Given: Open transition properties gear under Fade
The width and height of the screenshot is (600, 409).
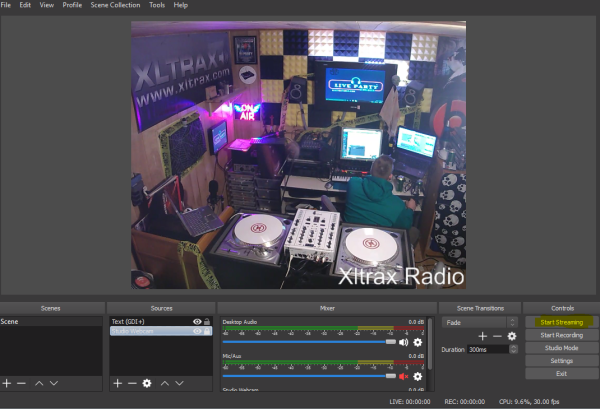Looking at the screenshot, I should 512,336.
